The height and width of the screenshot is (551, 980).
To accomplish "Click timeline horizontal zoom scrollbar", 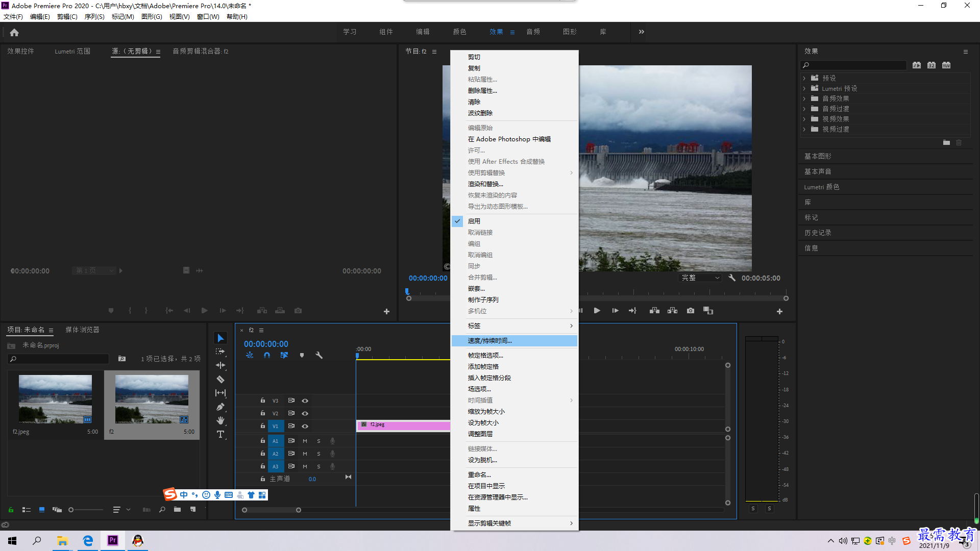I will coord(272,510).
